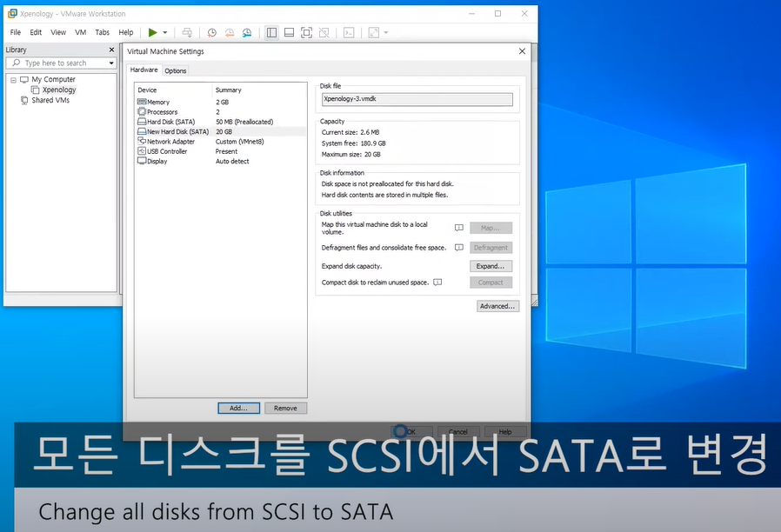The image size is (781, 532).
Task: Select Shared VMs in the library
Action: [x=50, y=100]
